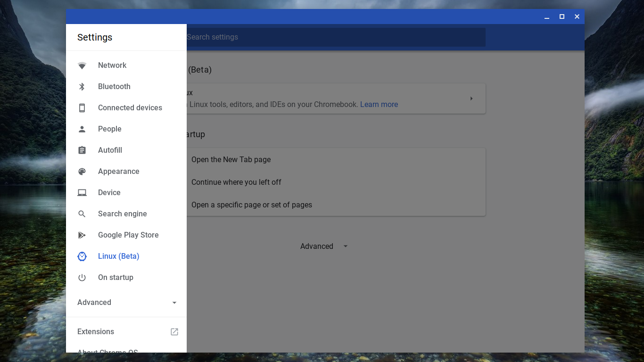Choose Open the New Tab page option

[231, 160]
